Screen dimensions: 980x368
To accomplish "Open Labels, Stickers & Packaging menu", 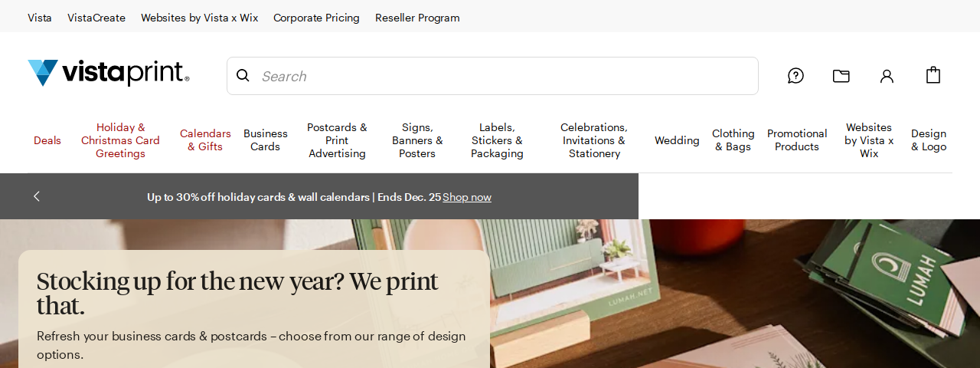I will pyautogui.click(x=497, y=140).
